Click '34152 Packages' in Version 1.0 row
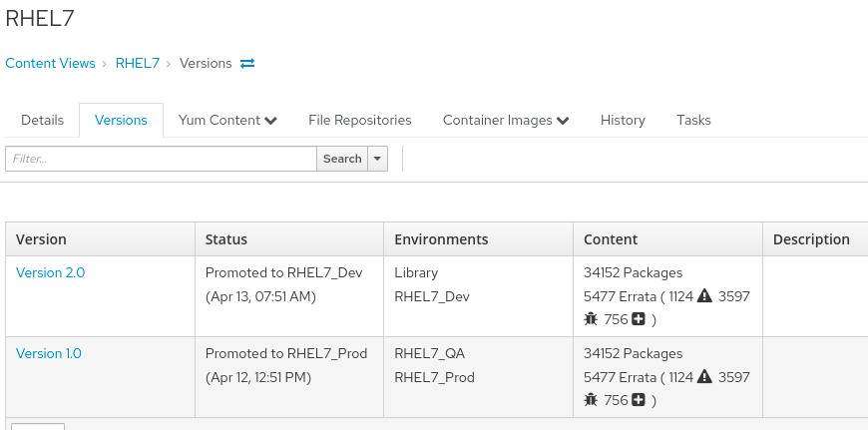This screenshot has height=430, width=868. [x=634, y=353]
